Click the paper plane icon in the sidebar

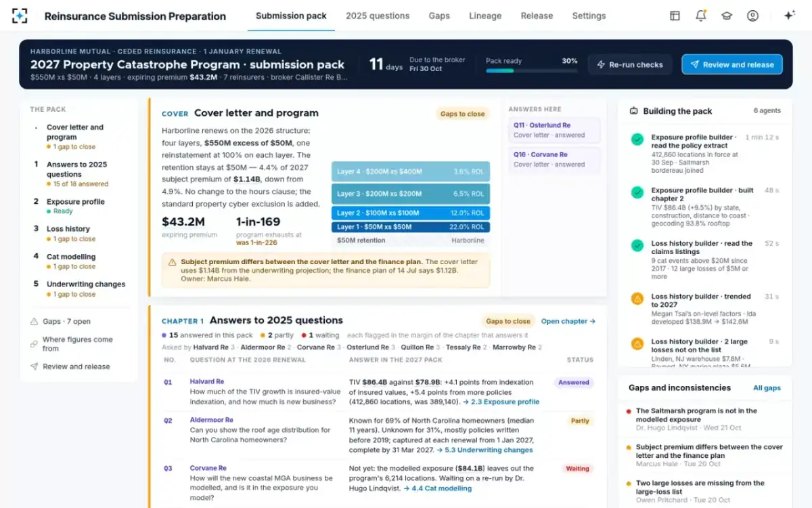pyautogui.click(x=34, y=366)
